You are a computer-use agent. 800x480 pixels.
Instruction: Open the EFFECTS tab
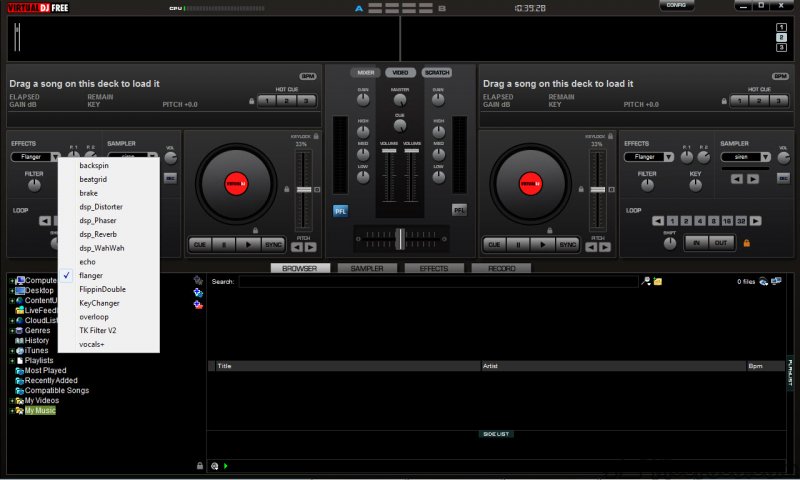point(434,268)
